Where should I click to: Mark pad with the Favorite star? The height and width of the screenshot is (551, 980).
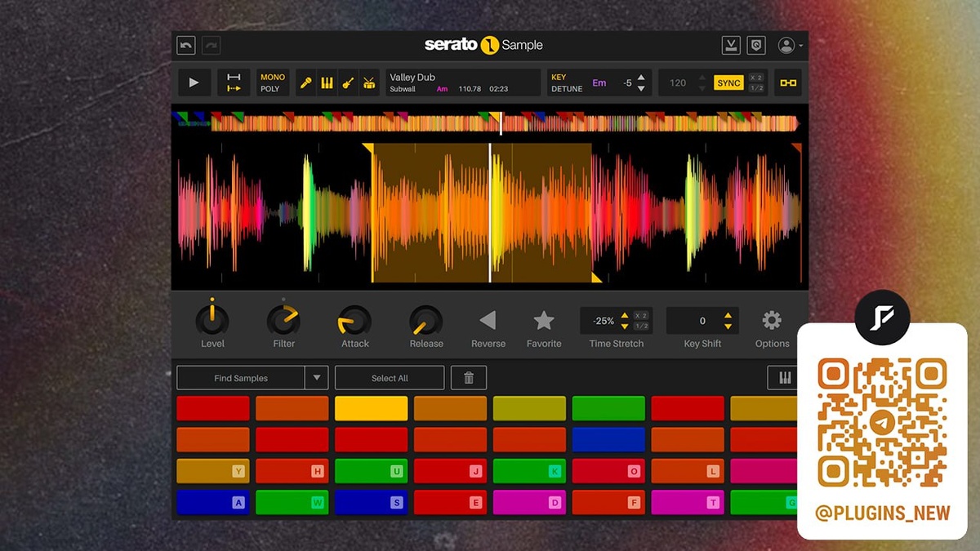[x=544, y=320]
